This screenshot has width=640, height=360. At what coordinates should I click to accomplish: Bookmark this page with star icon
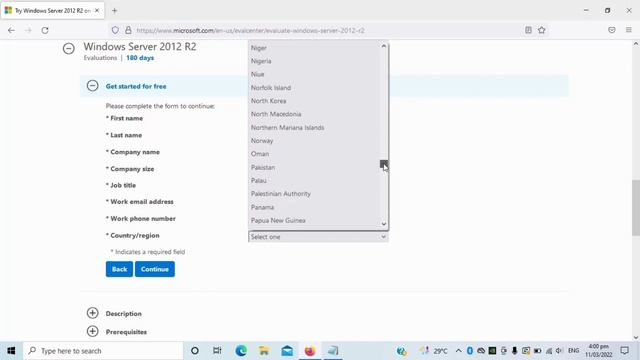[x=542, y=30]
